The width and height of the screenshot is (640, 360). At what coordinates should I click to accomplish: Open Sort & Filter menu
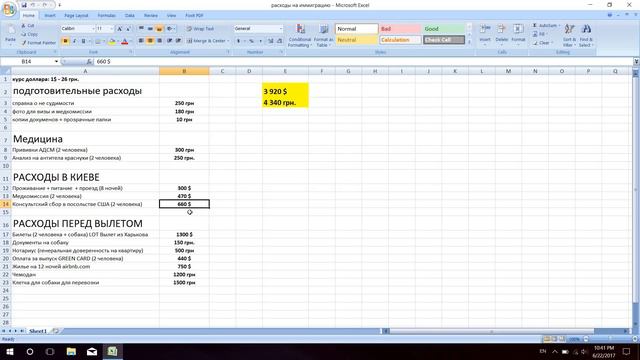(x=569, y=35)
